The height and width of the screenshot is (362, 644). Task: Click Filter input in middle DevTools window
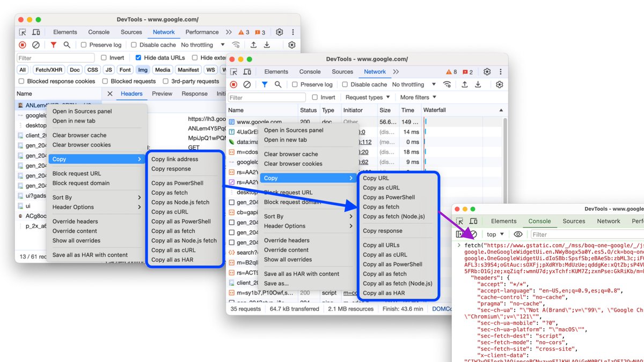pos(267,98)
